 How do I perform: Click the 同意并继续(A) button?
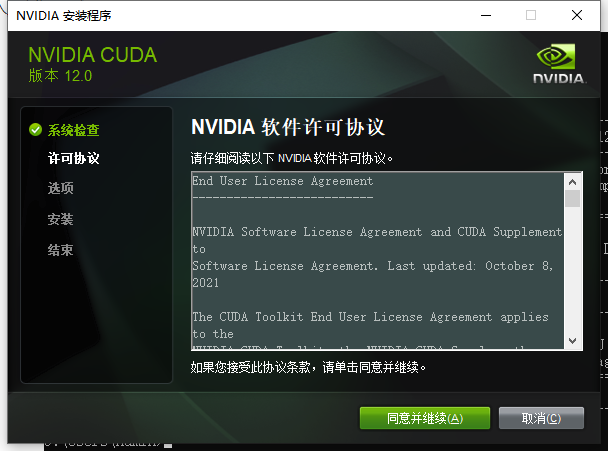click(425, 418)
